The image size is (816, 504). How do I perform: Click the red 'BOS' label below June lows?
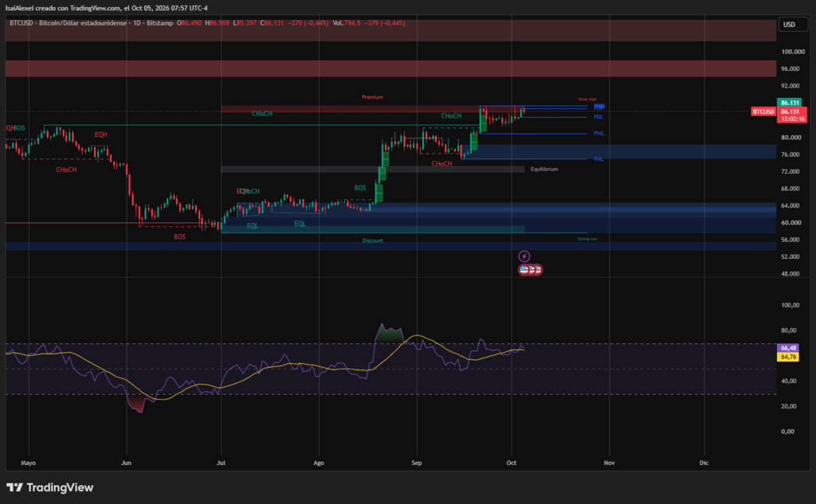[x=179, y=236]
